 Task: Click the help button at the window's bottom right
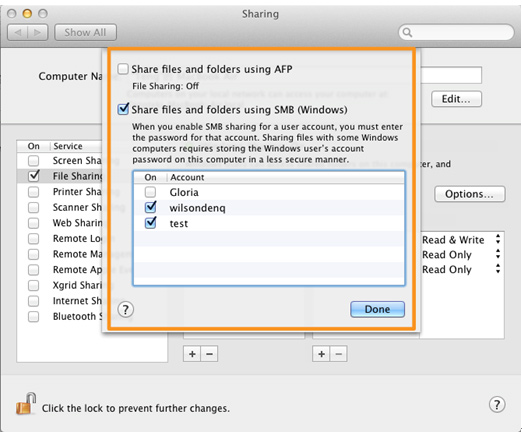tap(497, 405)
